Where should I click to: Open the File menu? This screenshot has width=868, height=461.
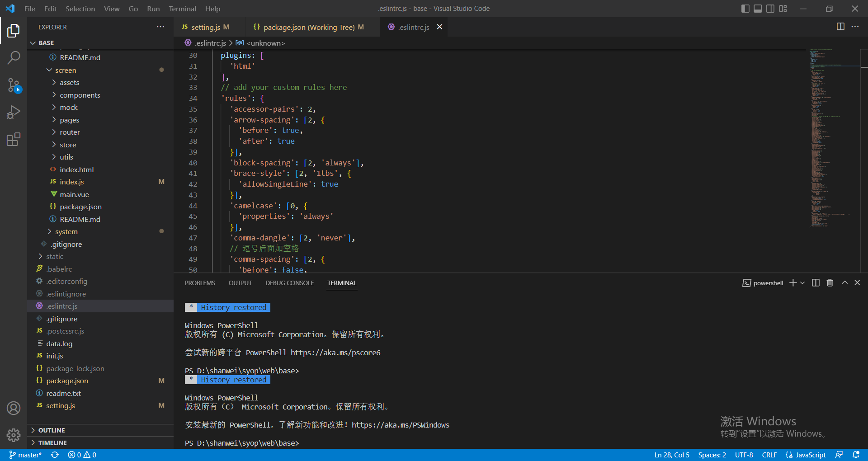(x=30, y=9)
